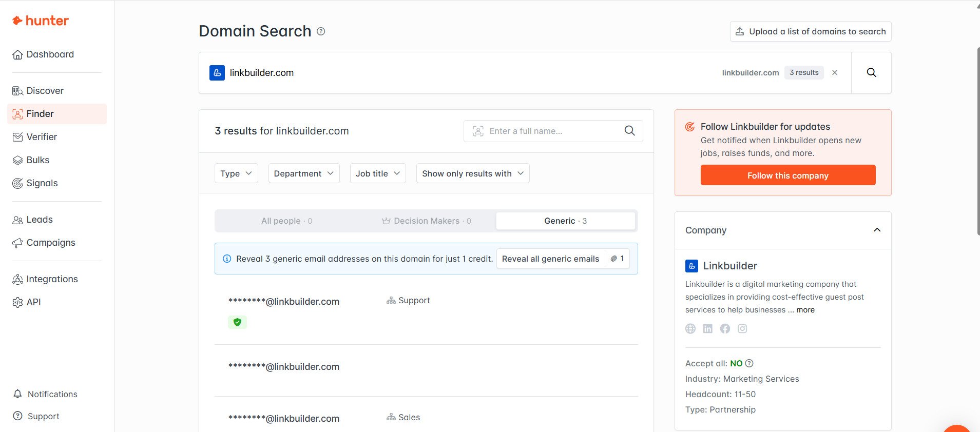Switch to the Decision Makers tab

pyautogui.click(x=426, y=221)
